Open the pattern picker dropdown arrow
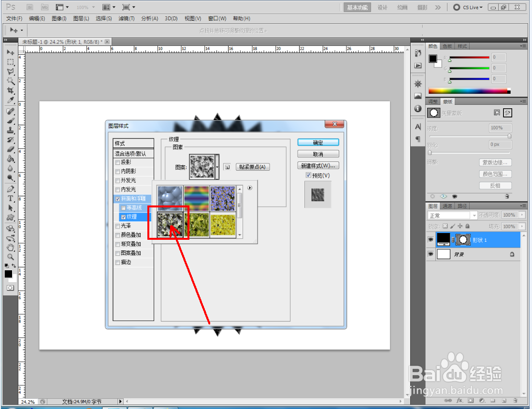This screenshot has height=409, width=532. click(217, 167)
